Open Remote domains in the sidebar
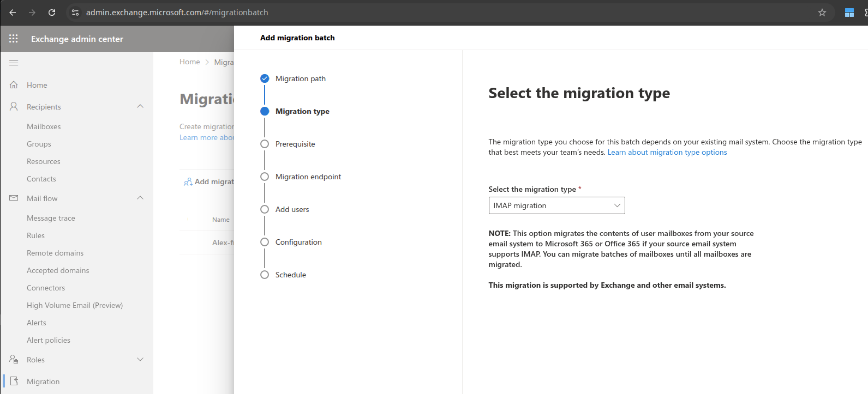 55,253
